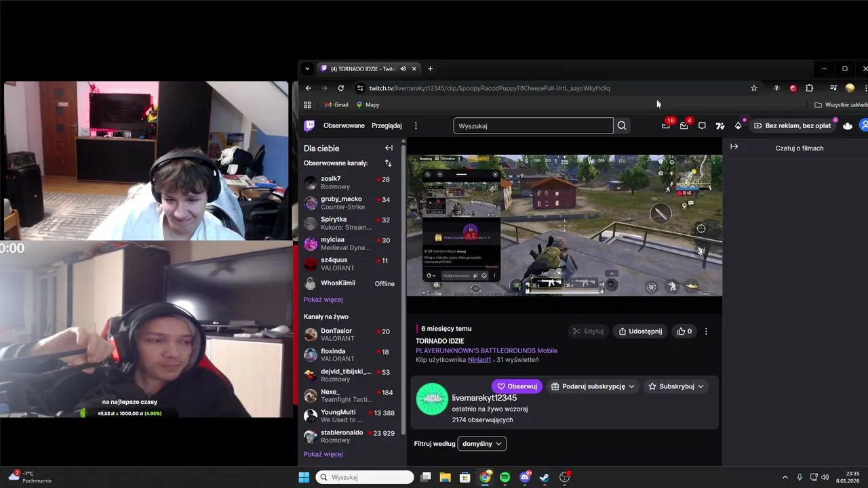Screen dimensions: 868x488
Task: Open Discord from the taskbar
Action: [525, 477]
